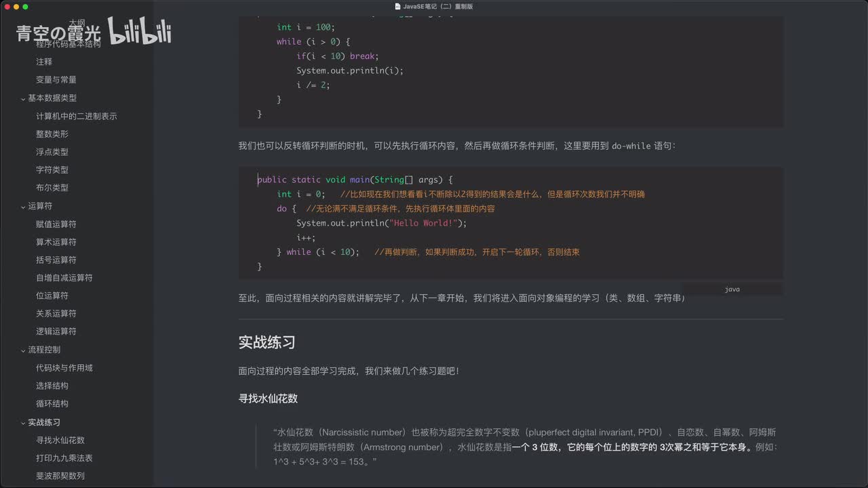Navigate to 自增自减运算符 heading

(x=64, y=277)
